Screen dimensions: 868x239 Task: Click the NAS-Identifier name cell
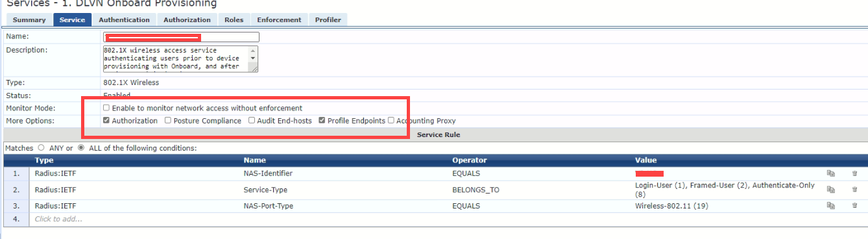268,173
